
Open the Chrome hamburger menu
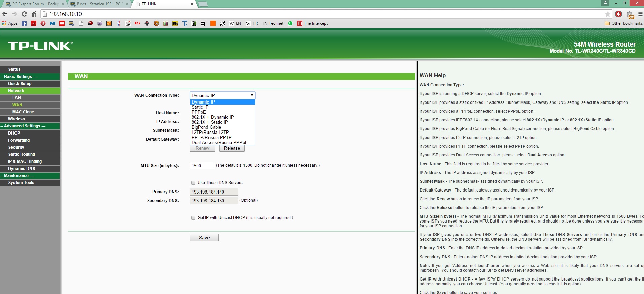640,14
